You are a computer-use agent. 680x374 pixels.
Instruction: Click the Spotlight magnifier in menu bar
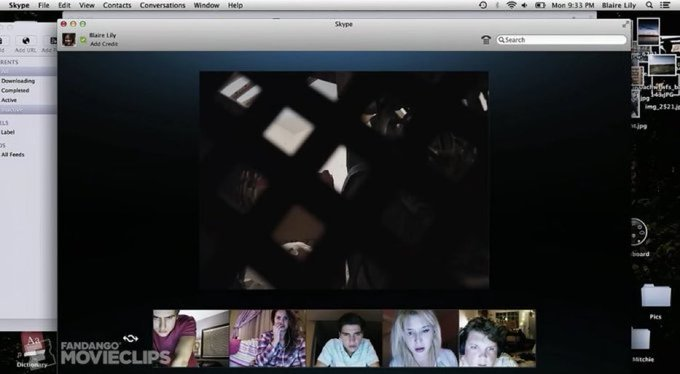pos(649,5)
